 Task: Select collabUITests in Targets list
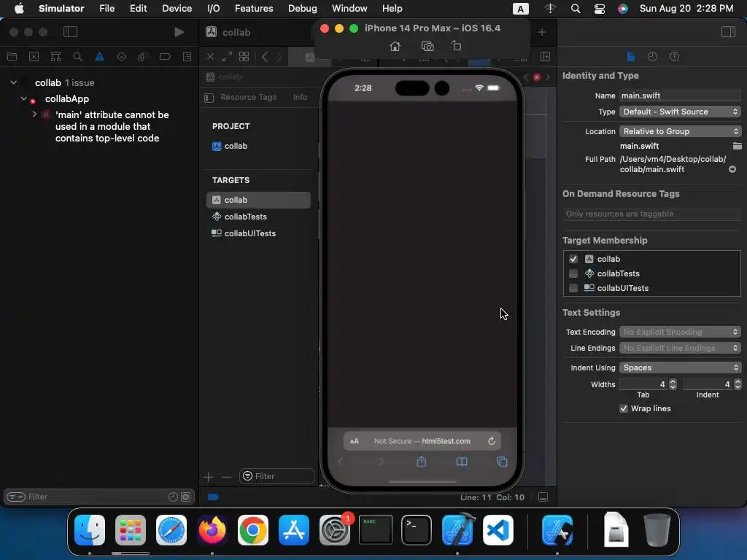(x=258, y=233)
